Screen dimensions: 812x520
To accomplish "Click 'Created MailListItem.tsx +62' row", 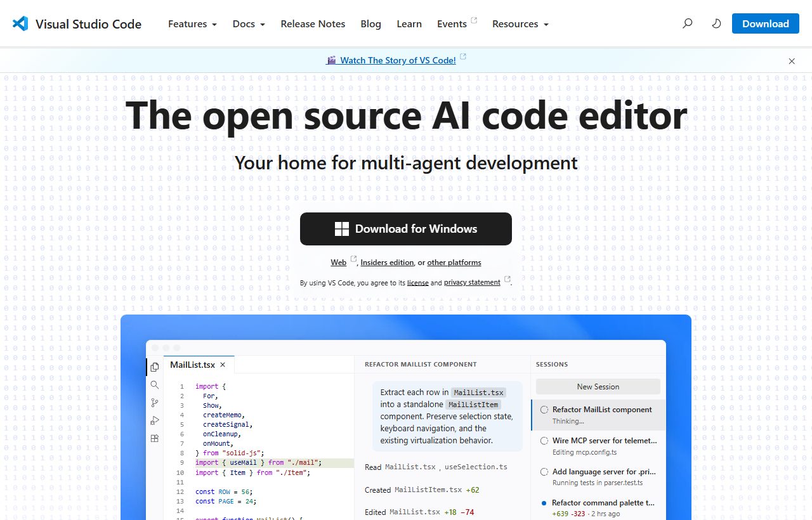I will coord(422,490).
